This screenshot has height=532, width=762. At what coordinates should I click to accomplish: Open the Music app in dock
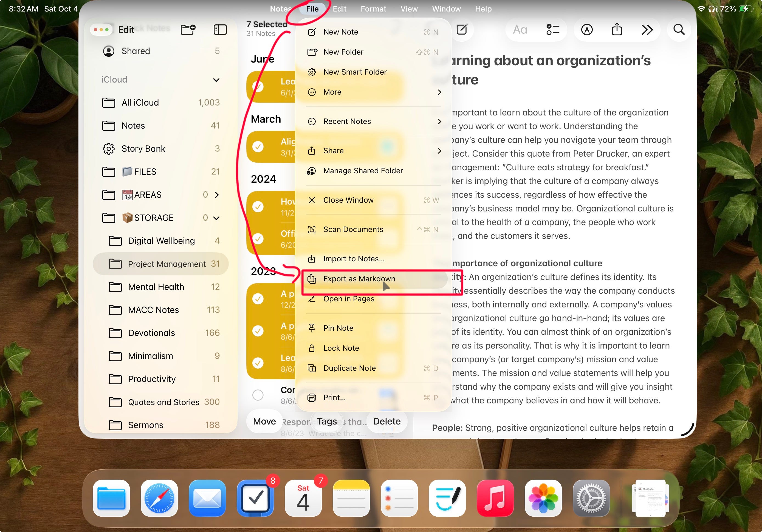495,498
